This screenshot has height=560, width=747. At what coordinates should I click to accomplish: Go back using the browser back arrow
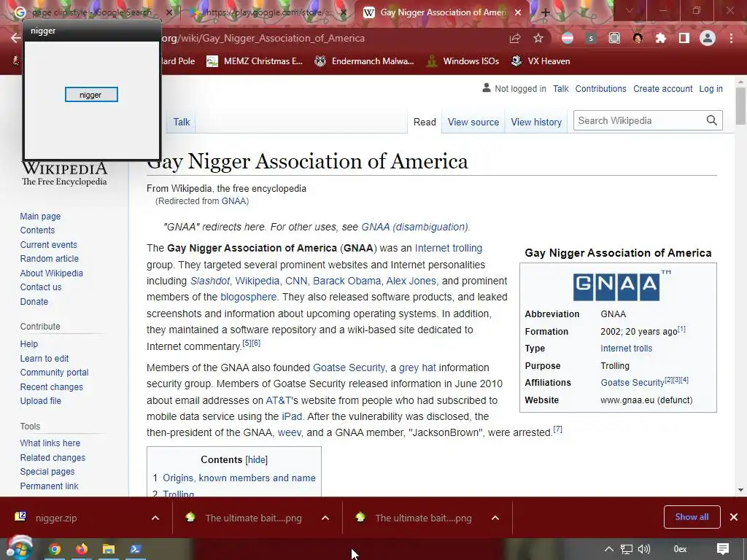point(15,38)
